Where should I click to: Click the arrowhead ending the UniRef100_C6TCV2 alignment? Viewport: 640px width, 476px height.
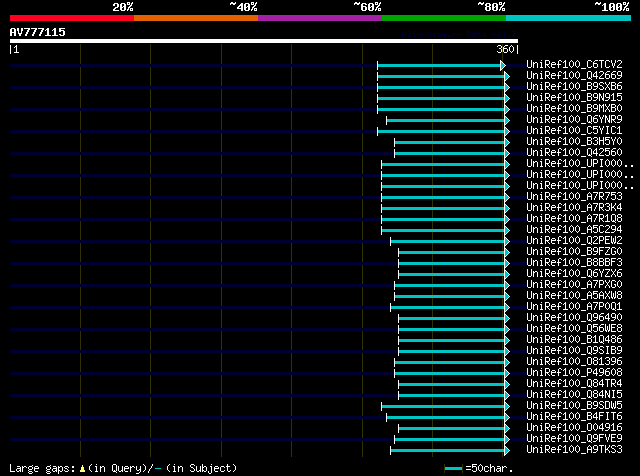503,65
